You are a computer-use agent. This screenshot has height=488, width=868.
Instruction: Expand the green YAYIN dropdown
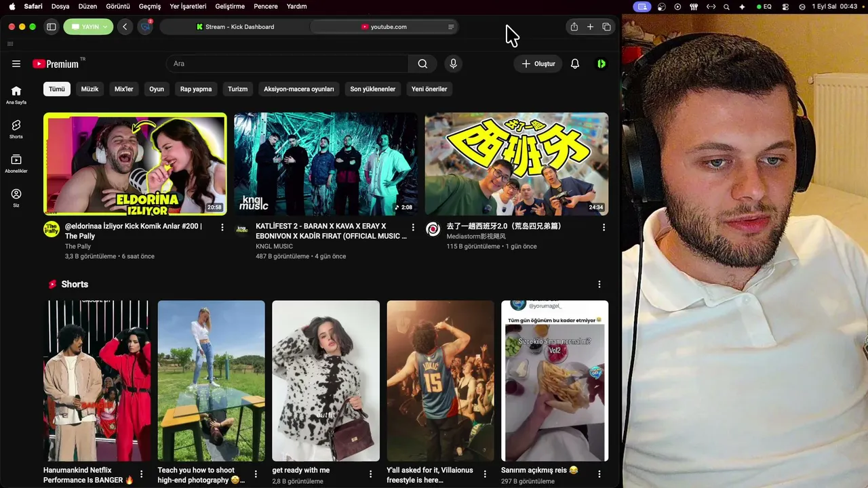[x=88, y=27]
